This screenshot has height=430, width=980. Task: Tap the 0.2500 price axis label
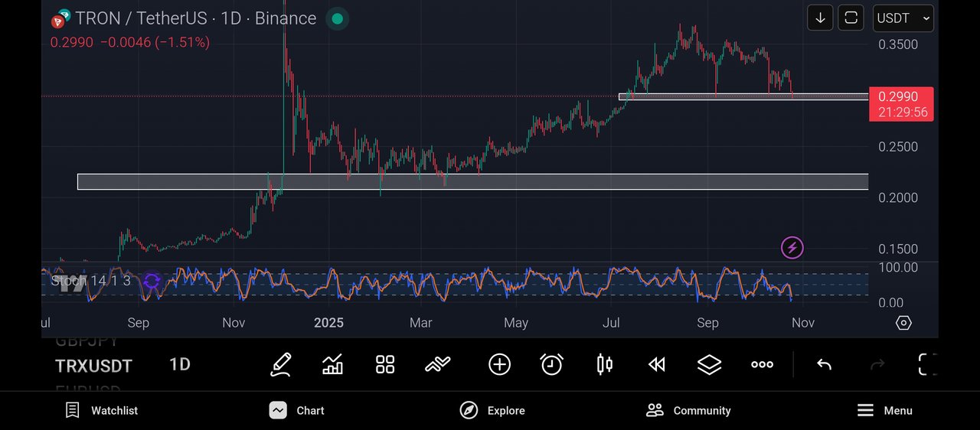(898, 147)
